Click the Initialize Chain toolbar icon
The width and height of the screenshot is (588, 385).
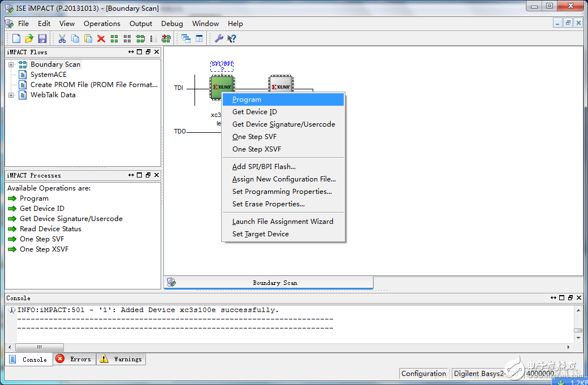click(x=166, y=38)
